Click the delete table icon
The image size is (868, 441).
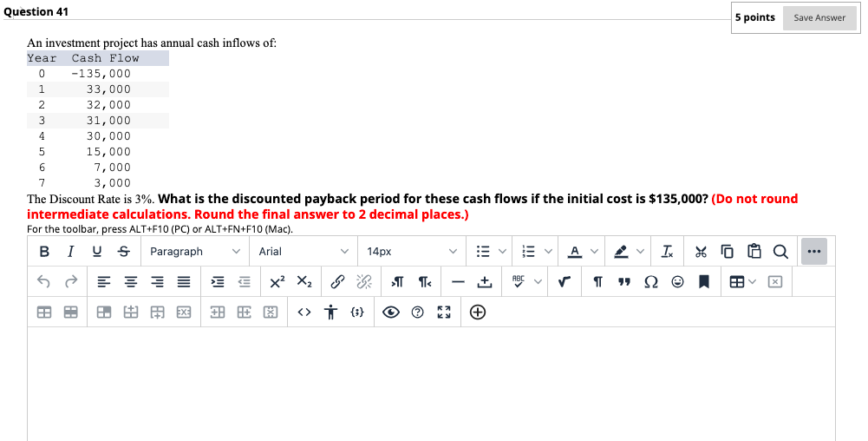(x=775, y=282)
